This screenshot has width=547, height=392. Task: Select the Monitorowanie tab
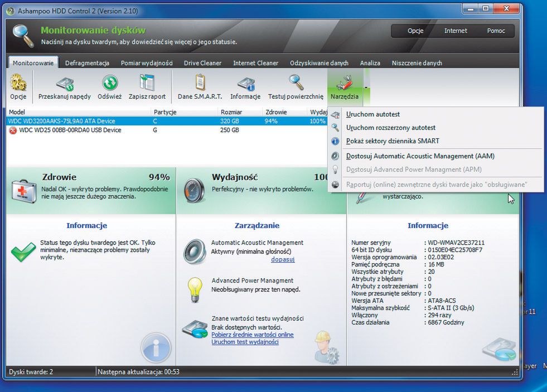(33, 63)
